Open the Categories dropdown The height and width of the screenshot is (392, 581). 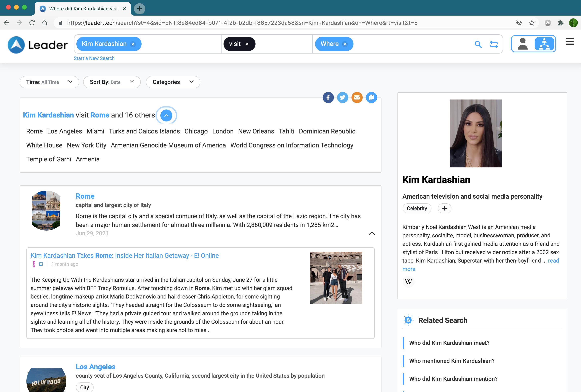173,82
